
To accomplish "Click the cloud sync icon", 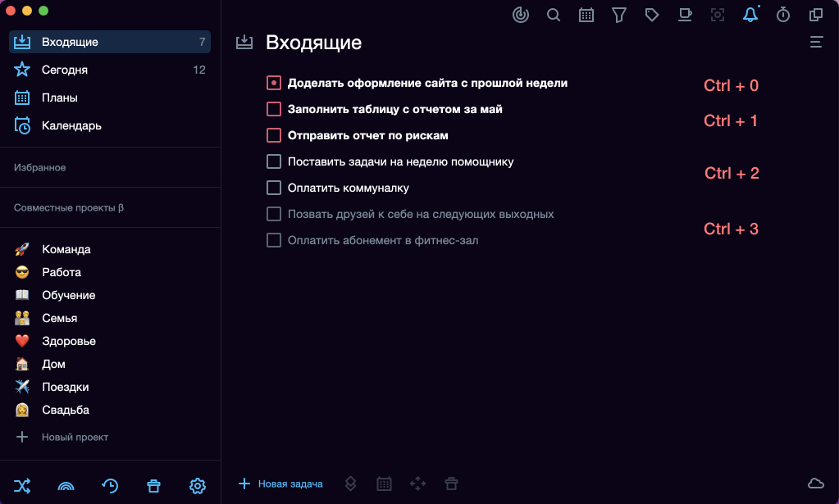I will 816,484.
